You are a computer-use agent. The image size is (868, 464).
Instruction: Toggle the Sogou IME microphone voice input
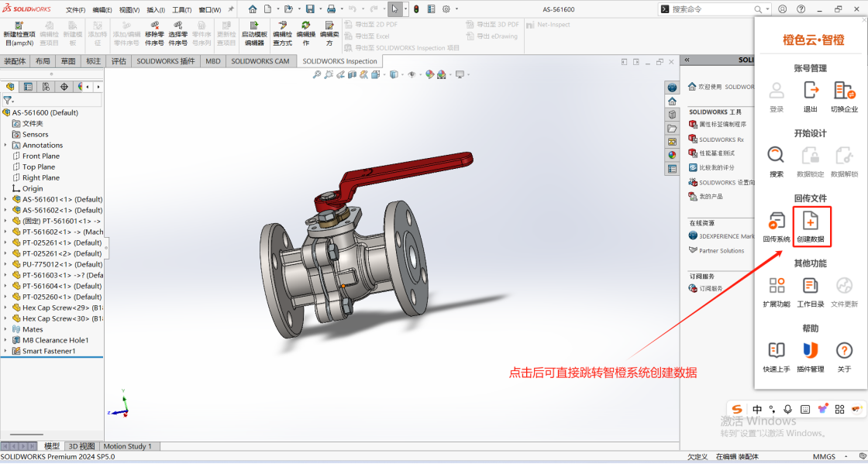[787, 409]
